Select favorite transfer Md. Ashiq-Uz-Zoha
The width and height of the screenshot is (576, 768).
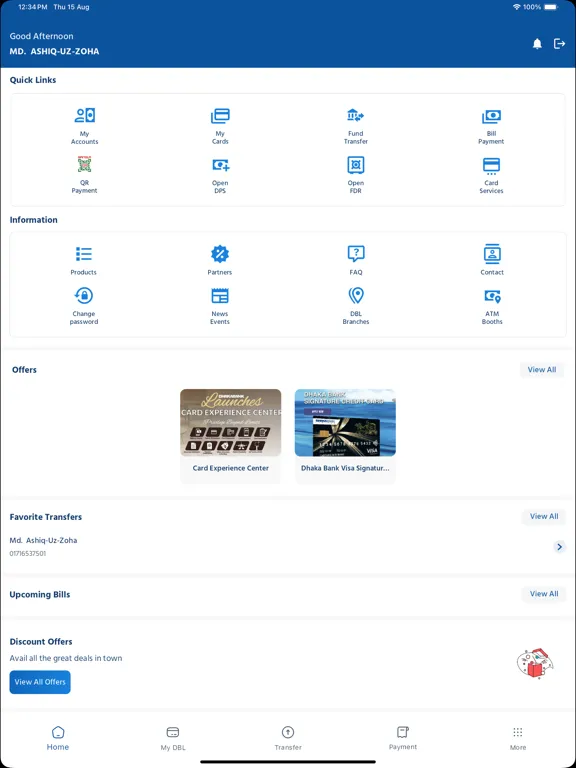tap(288, 547)
